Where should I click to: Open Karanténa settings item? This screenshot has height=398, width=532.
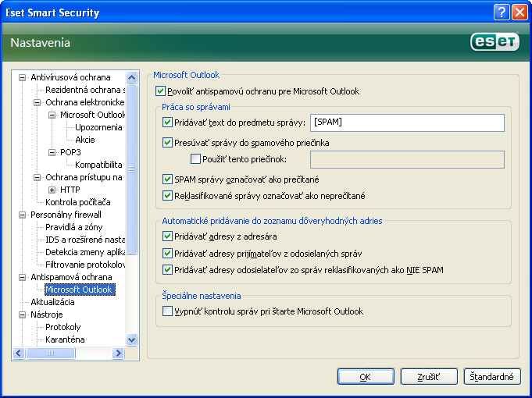coord(65,339)
